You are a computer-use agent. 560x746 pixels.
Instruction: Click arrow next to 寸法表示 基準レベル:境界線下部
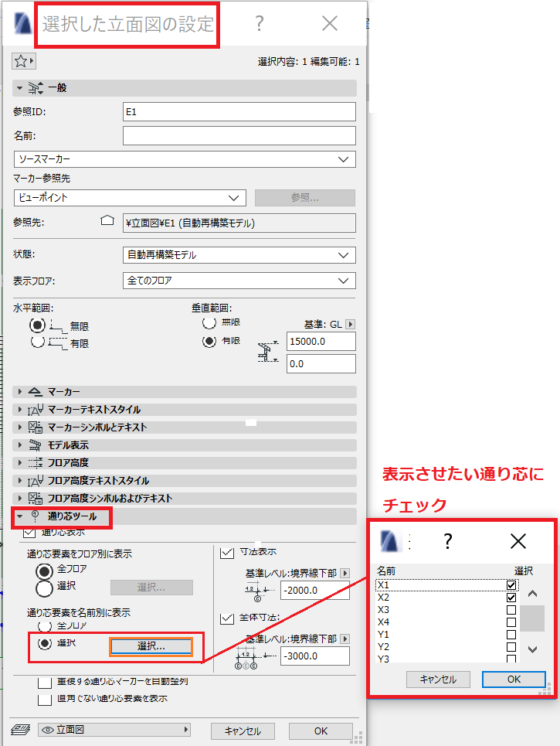tap(345, 574)
